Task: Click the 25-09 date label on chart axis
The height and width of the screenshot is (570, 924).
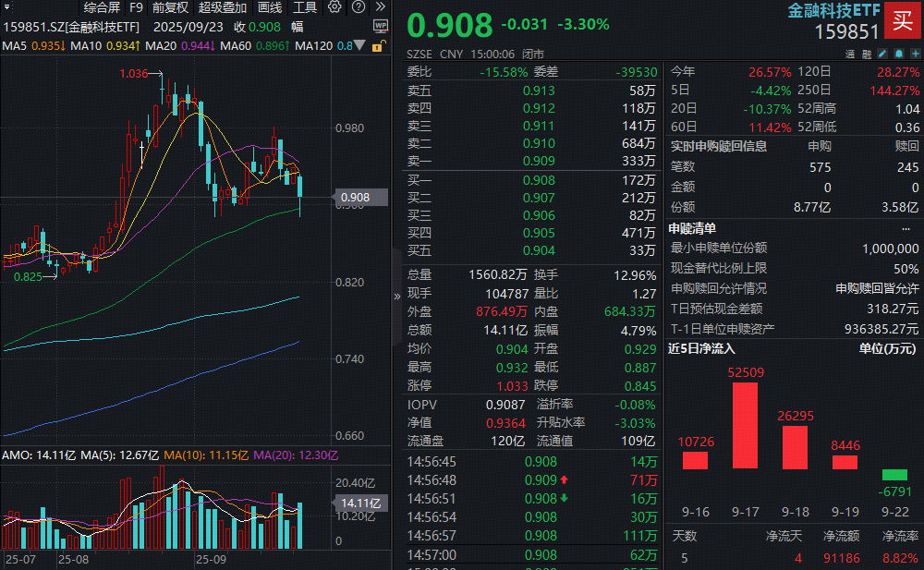Action: pyautogui.click(x=211, y=560)
